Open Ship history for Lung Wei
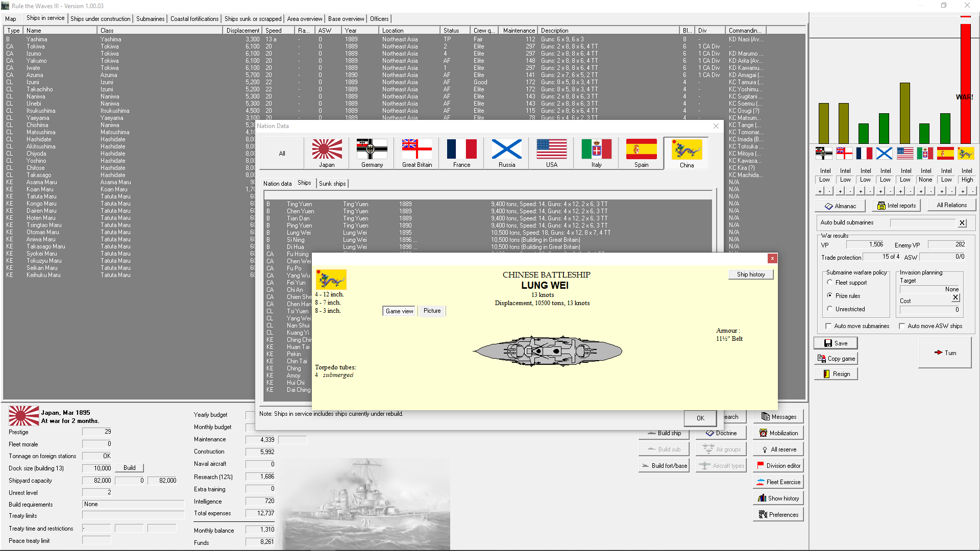This screenshot has width=980, height=551. point(751,274)
